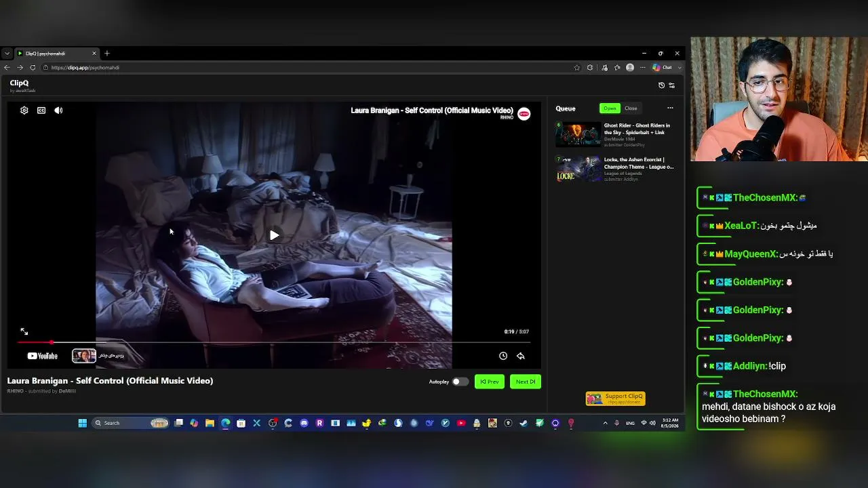Screen dimensions: 868x488
Task: Go to the previous clip with Prev
Action: point(490,382)
